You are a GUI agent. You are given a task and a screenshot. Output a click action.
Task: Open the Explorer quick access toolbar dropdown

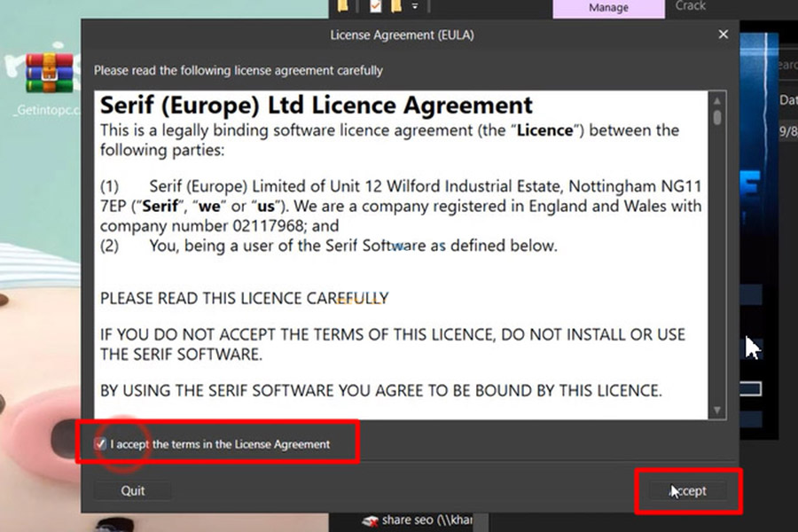pyautogui.click(x=415, y=6)
